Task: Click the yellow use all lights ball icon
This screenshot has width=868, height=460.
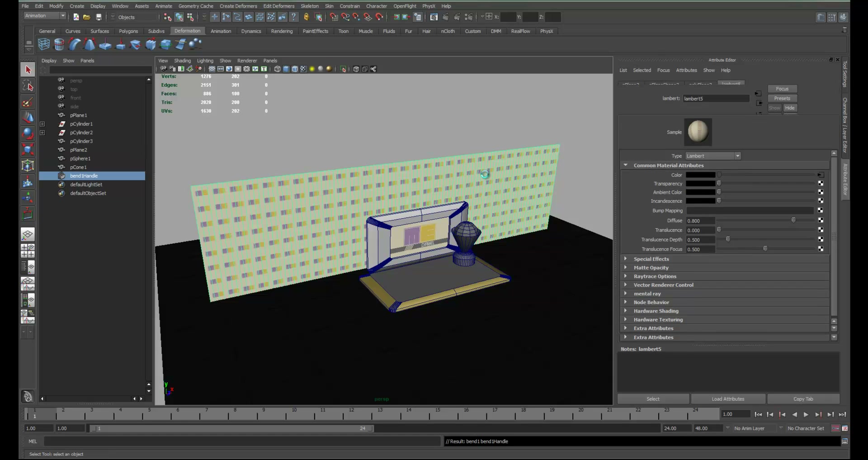Action: 312,69
